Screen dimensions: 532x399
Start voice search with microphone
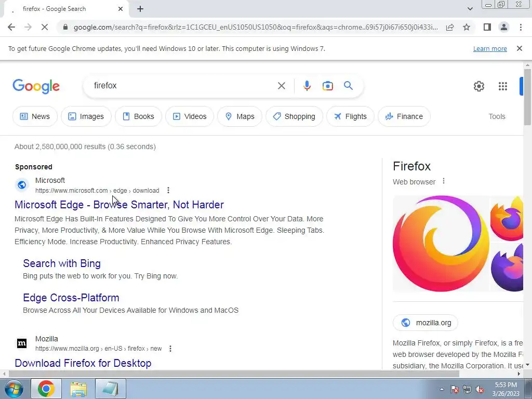pyautogui.click(x=307, y=86)
